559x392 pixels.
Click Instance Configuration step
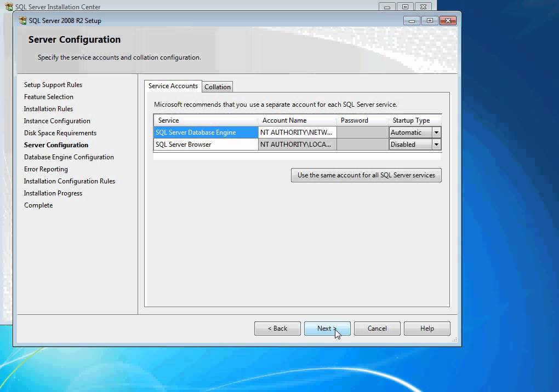pyautogui.click(x=57, y=121)
